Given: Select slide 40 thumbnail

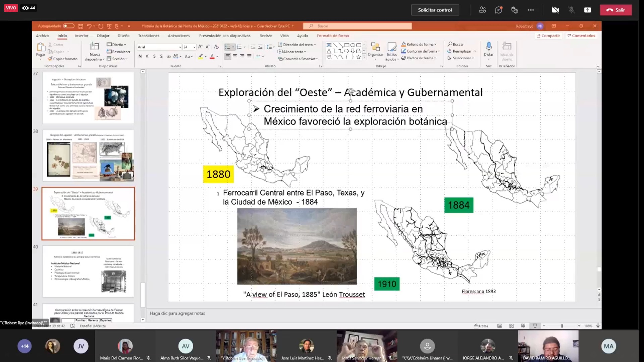Looking at the screenshot, I should point(88,271).
